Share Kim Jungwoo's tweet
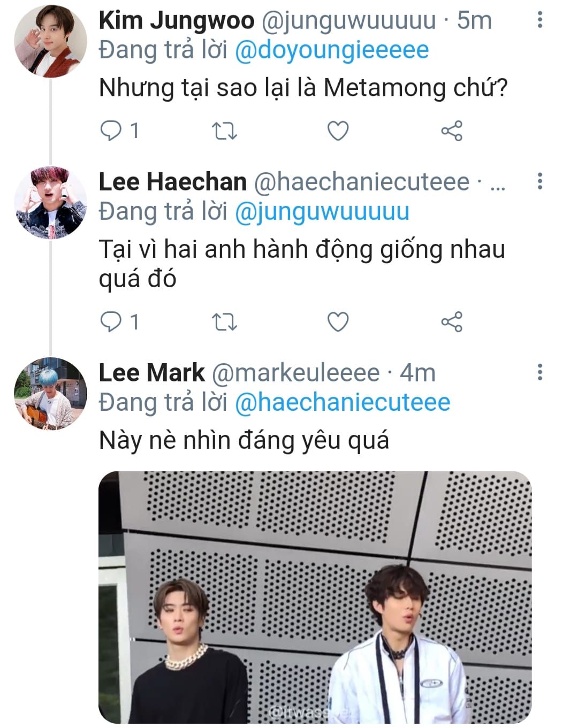This screenshot has height=728, width=578. pos(451,131)
